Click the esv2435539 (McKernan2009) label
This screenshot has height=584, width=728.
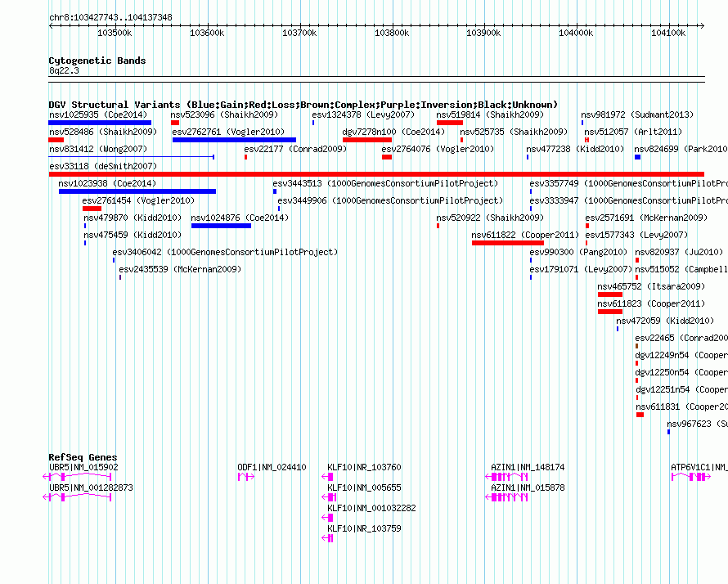(x=180, y=269)
